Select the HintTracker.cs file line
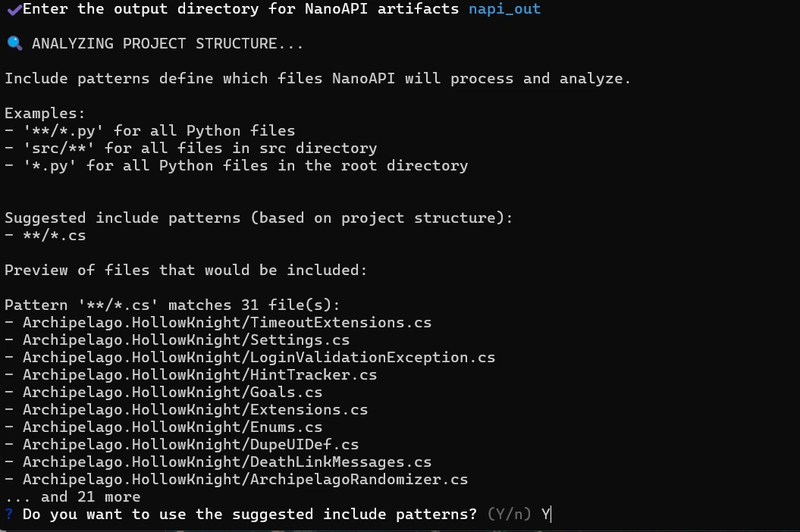800x532 pixels. point(191,375)
